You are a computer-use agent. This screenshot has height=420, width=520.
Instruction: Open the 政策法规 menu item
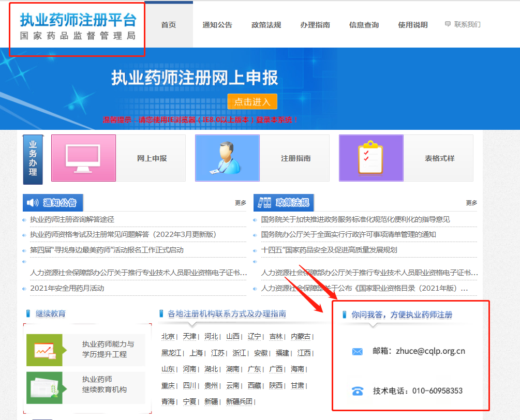[x=266, y=25]
